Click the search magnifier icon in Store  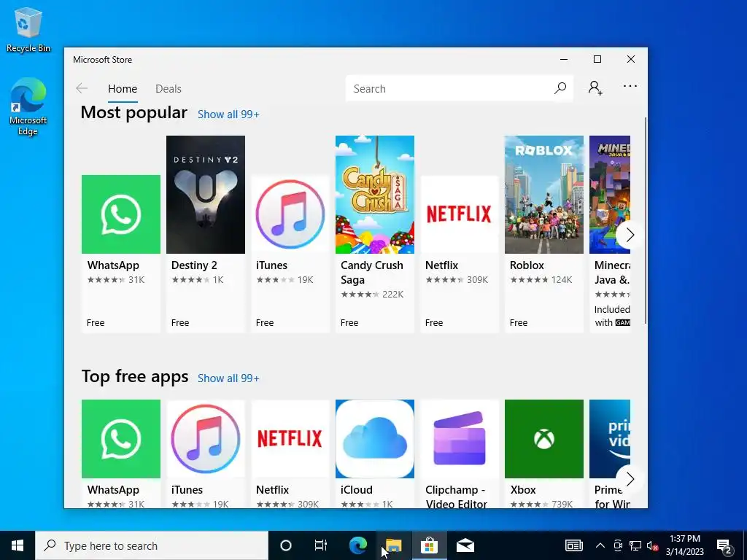point(560,88)
